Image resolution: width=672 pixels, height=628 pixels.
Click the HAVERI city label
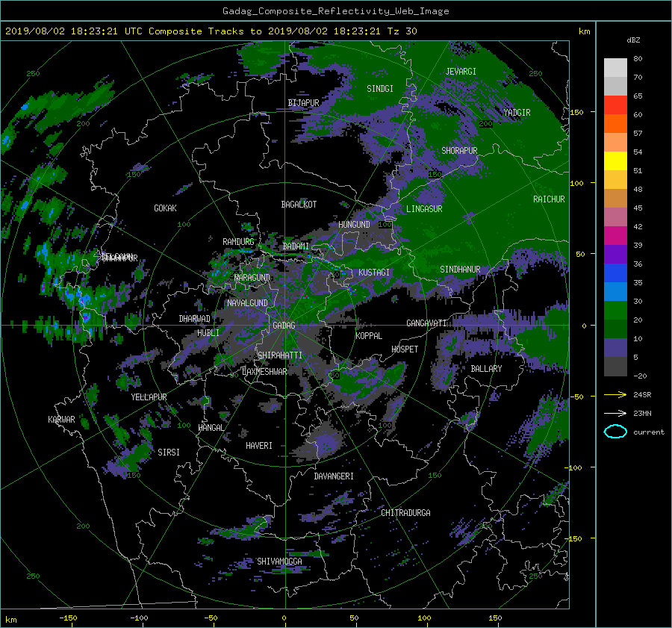coord(259,447)
